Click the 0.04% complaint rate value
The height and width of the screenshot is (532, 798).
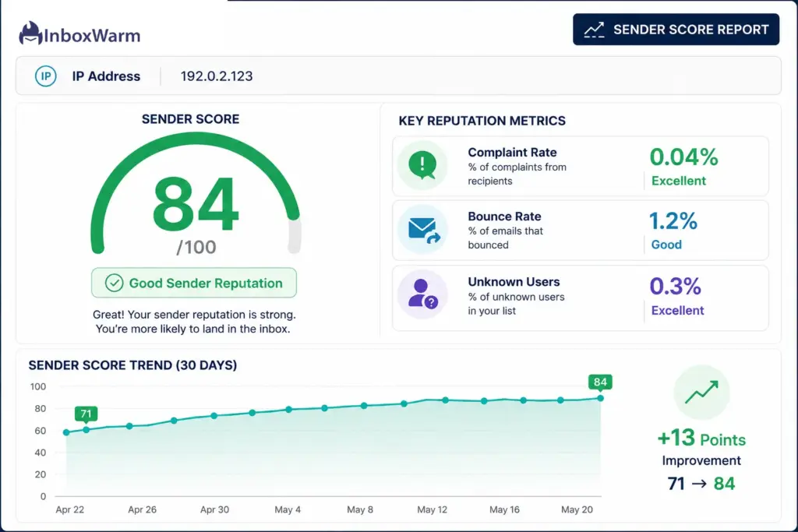[x=683, y=157]
